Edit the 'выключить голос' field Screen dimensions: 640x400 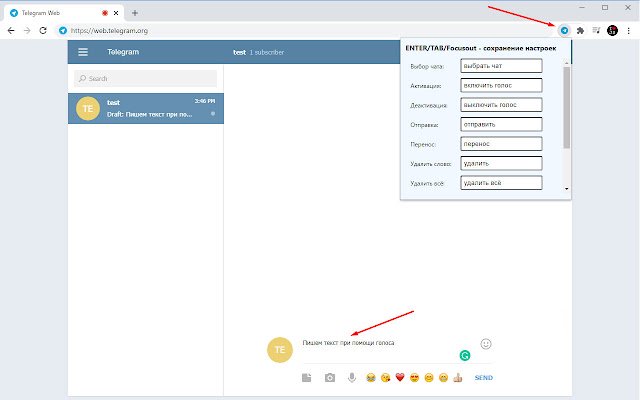pos(501,105)
